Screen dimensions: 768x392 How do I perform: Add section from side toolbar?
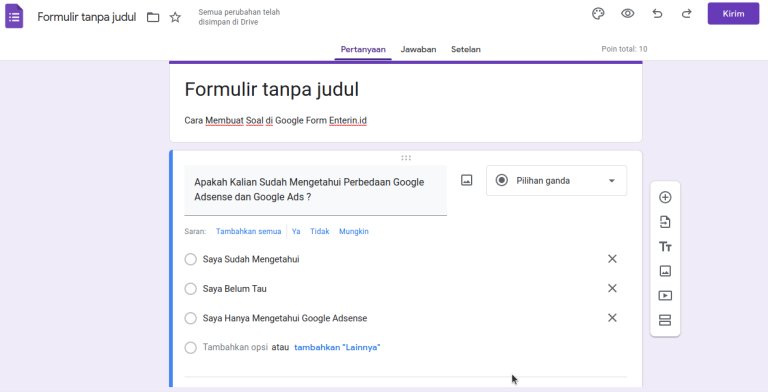(x=665, y=320)
